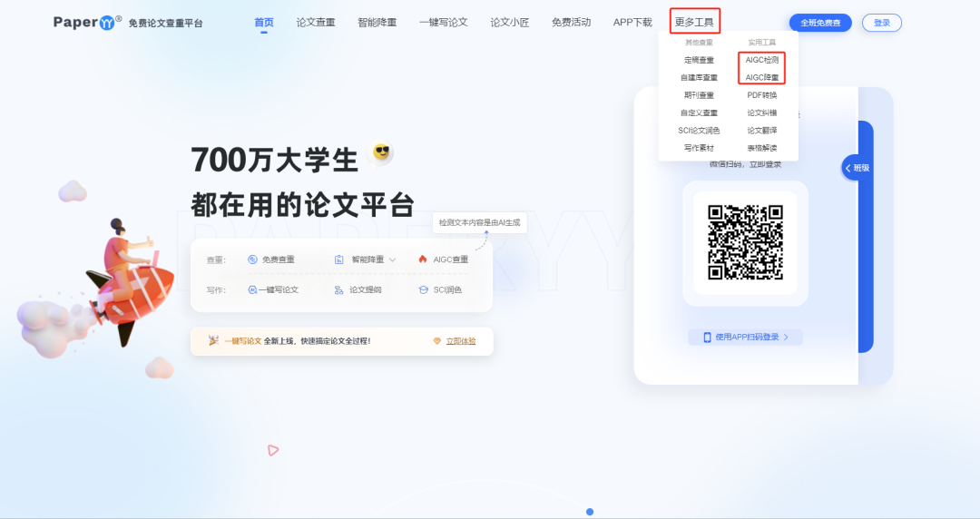Viewport: 980px width, 519px height.
Task: Select 自建库查重 from the dropdown
Action: coord(699,77)
